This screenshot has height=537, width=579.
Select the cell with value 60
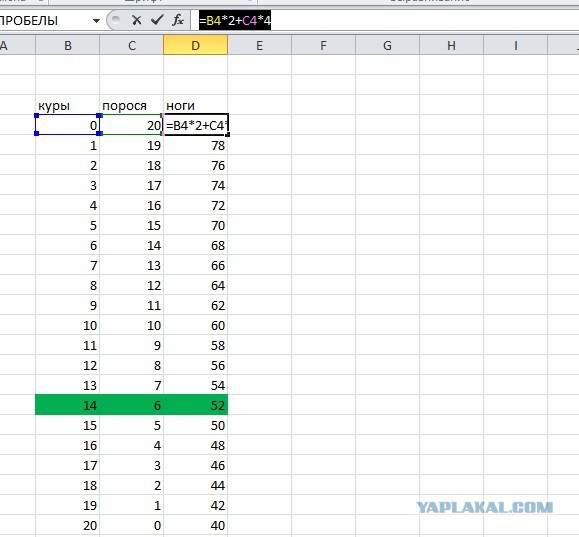(196, 325)
